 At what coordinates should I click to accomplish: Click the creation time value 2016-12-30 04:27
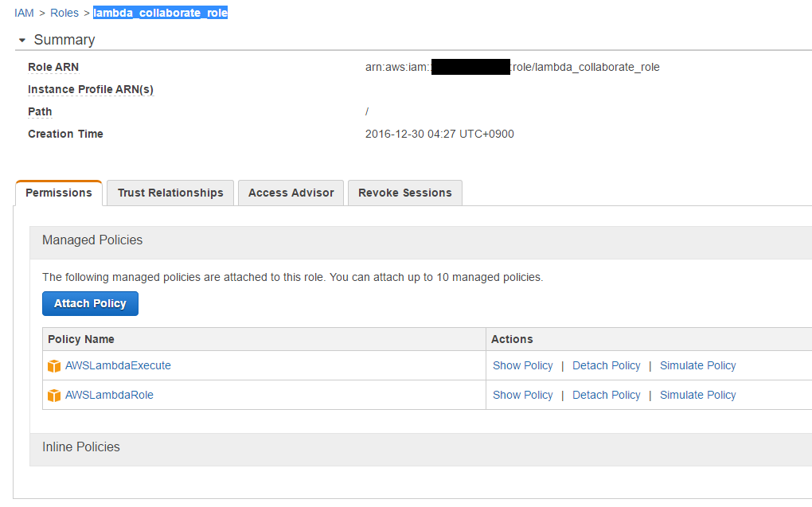[439, 135]
